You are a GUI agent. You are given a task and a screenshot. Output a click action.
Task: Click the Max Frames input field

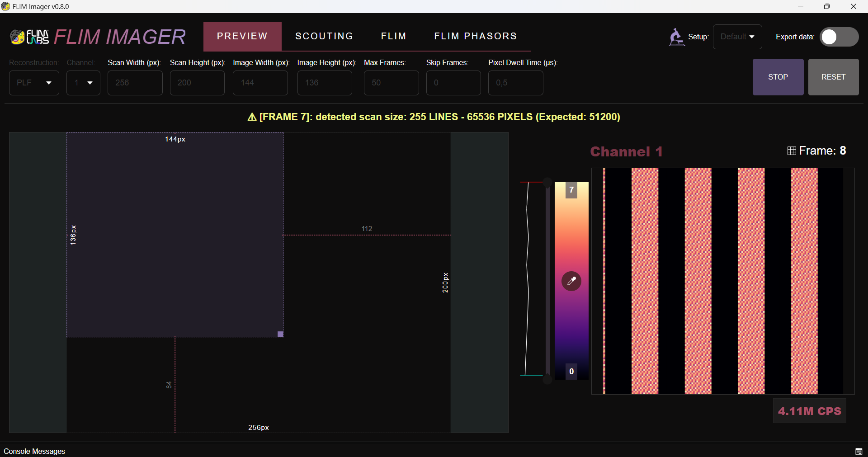tap(391, 83)
